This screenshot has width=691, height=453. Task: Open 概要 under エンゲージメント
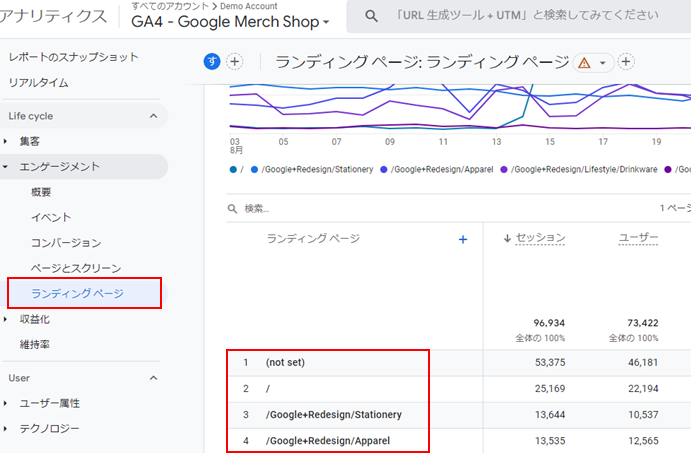[41, 192]
